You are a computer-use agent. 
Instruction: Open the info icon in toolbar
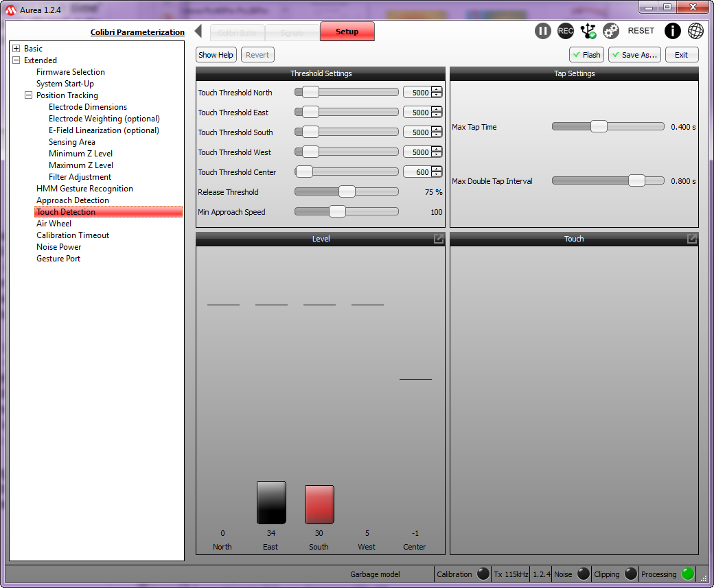pyautogui.click(x=673, y=31)
